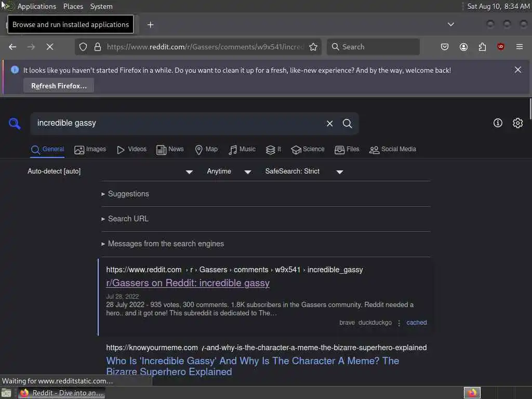
Task: Open the Pocket save icon
Action: tap(445, 47)
